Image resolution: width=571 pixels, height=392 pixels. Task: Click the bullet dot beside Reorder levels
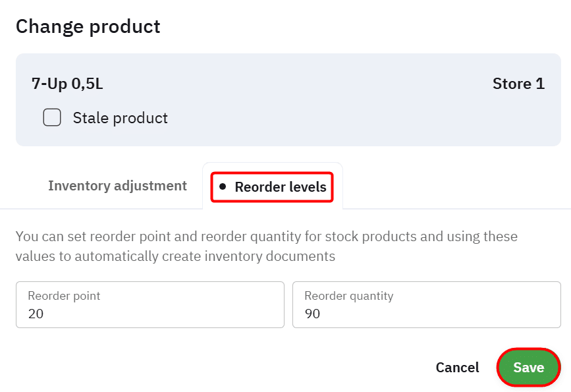[x=223, y=187]
